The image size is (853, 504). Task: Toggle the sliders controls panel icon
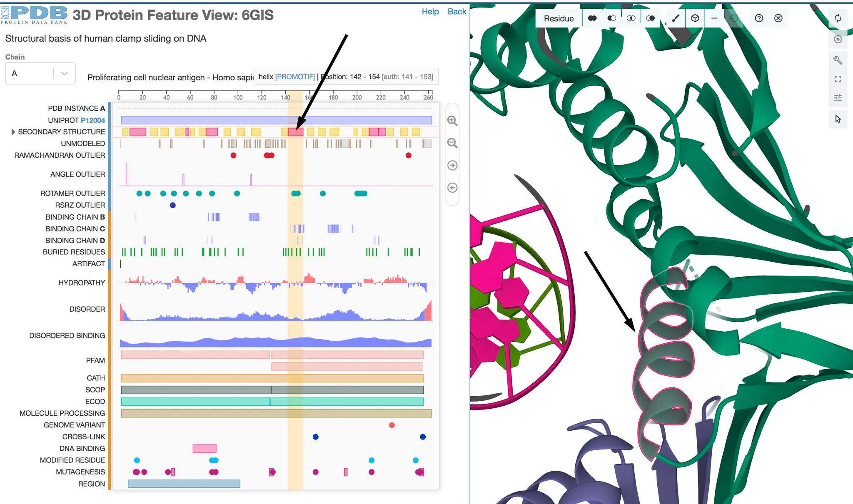pos(838,98)
